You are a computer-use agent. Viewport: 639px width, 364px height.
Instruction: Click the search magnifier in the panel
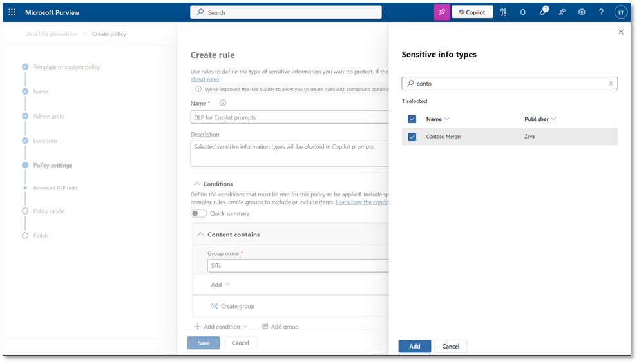(x=410, y=83)
